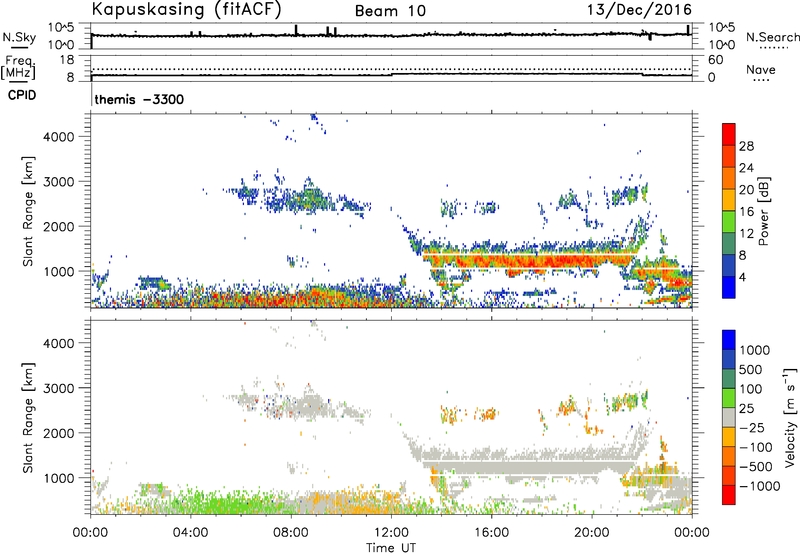Click "-25" on the Velocity colorbar scale

(x=752, y=427)
